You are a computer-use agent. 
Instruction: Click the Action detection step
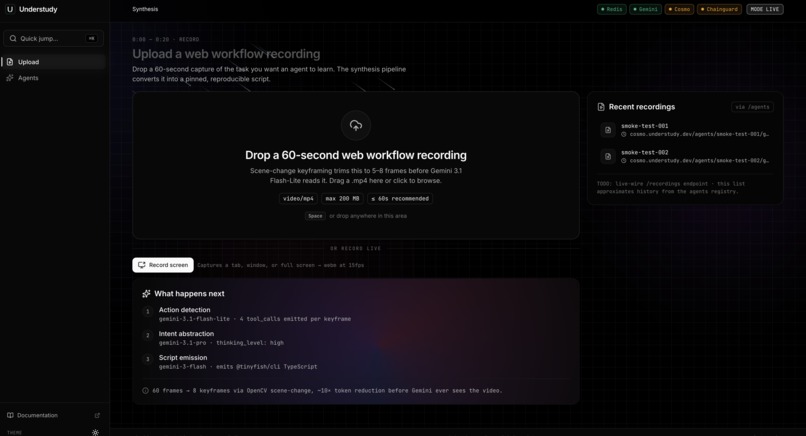(x=254, y=314)
